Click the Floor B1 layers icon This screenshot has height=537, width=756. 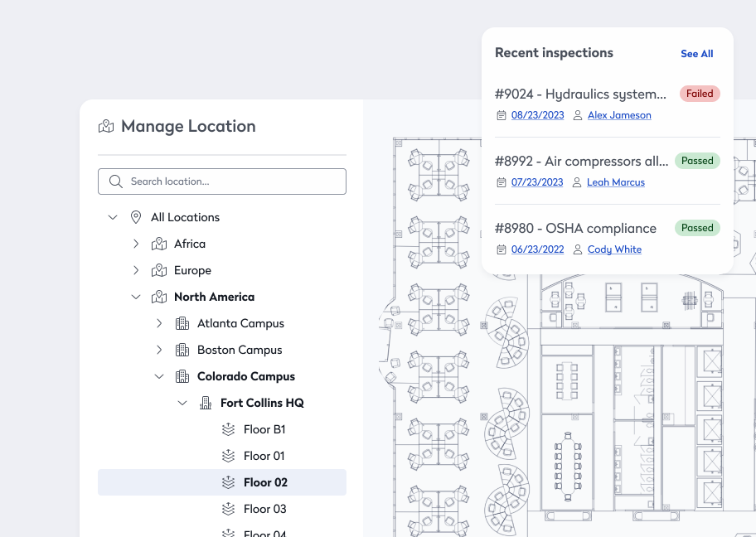click(228, 429)
